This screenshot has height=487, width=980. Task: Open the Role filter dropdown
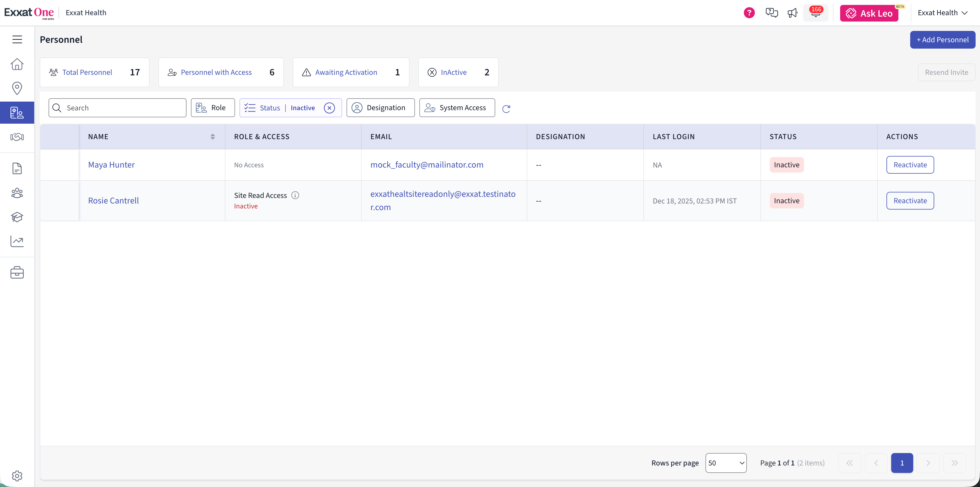click(x=213, y=108)
